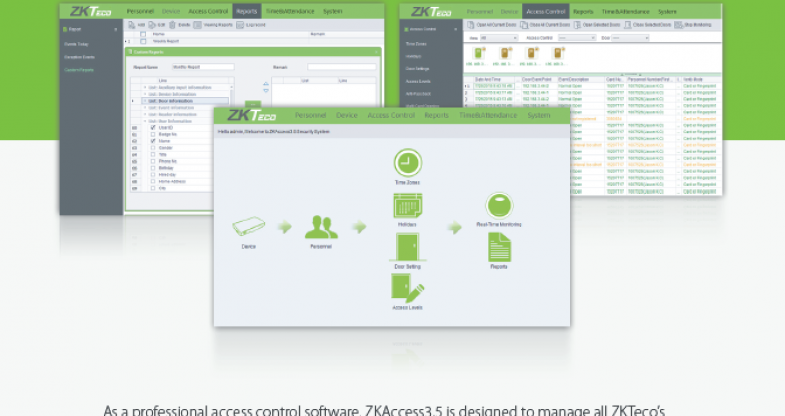This screenshot has width=785, height=416.
Task: Click the Add button in the Reports toolbar
Action: 138,23
